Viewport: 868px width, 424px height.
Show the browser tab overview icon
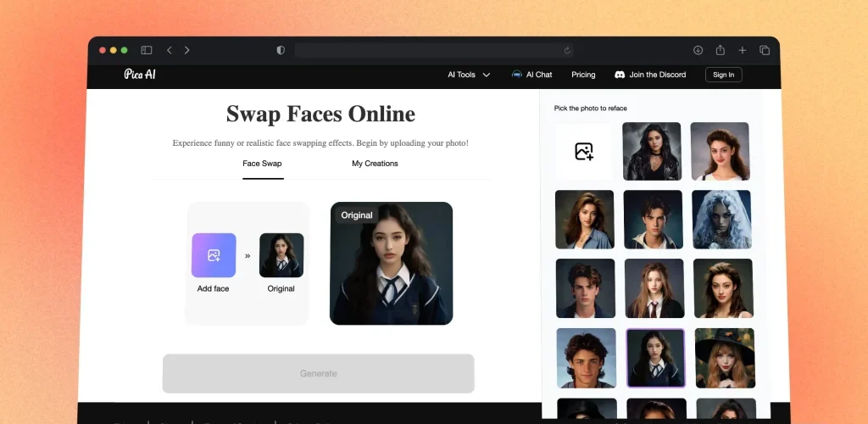pos(765,51)
